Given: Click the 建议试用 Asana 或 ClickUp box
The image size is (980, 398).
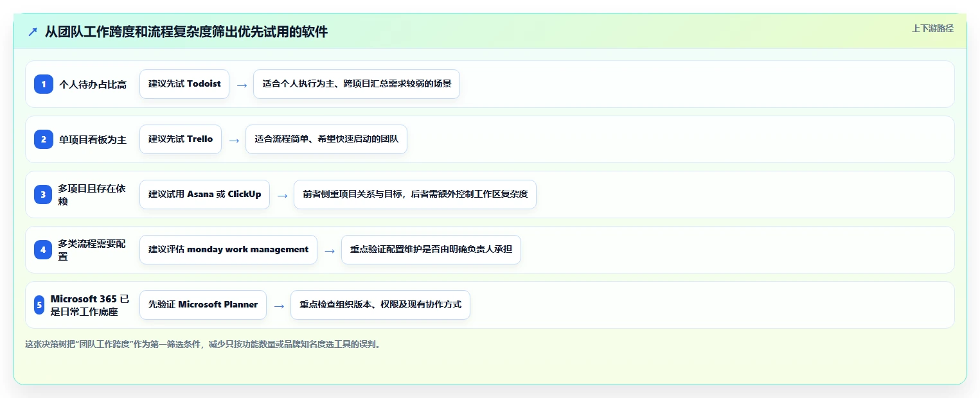Looking at the screenshot, I should point(204,195).
